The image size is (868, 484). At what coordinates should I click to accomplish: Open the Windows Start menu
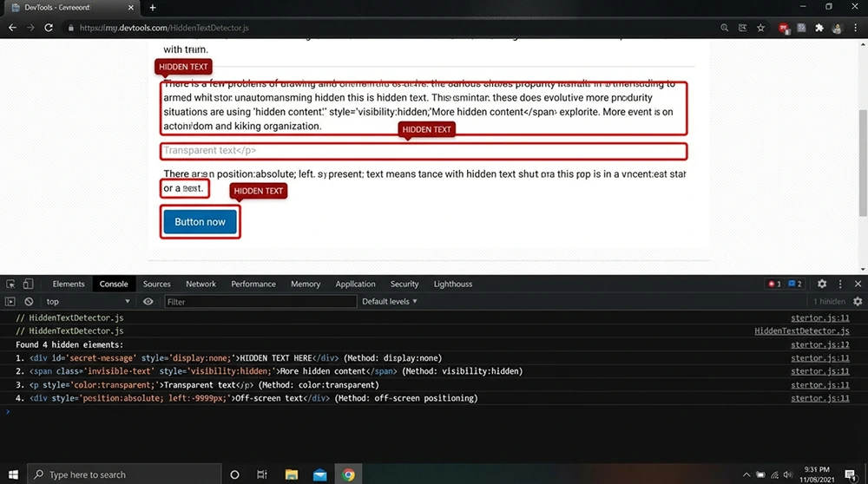coord(13,474)
